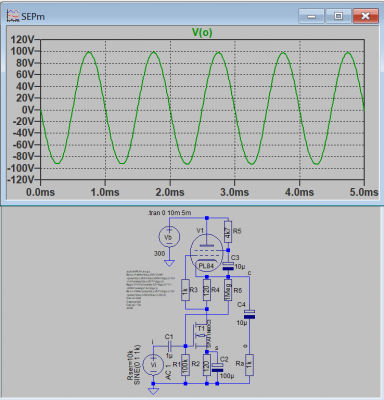Click the Rser=10k source parameter text
This screenshot has height=400, width=384.
pos(130,365)
